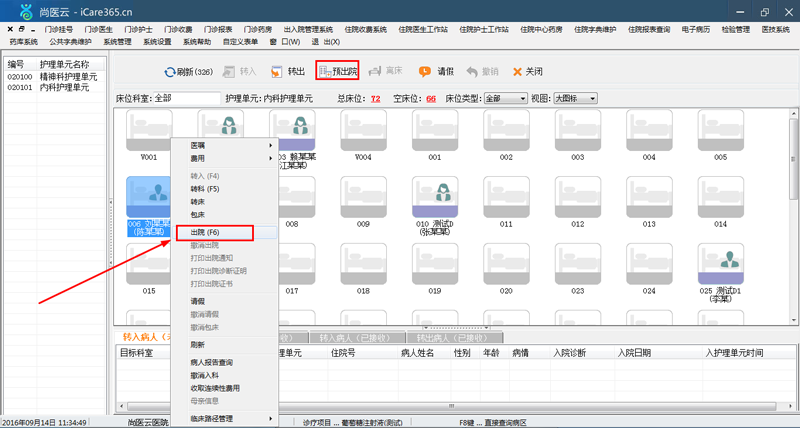Image resolution: width=800 pixels, height=428 pixels.
Task: Click the 关闭 close toolbar icon
Action: (517, 72)
